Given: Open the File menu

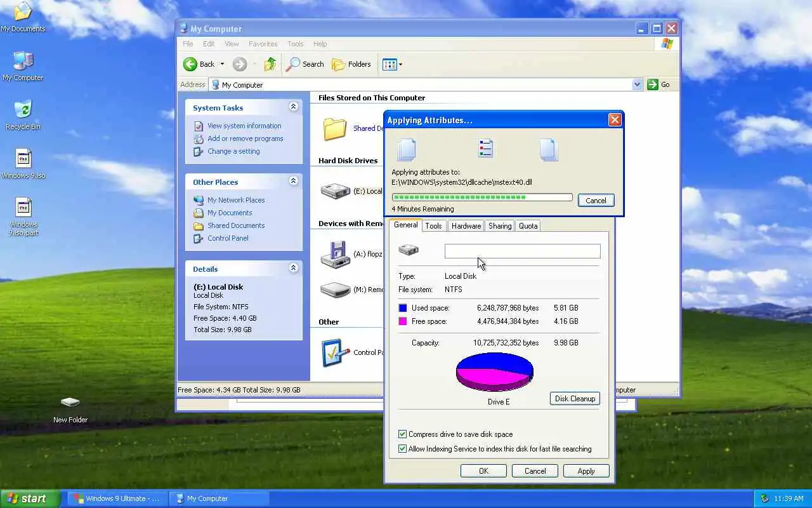Looking at the screenshot, I should [188, 44].
